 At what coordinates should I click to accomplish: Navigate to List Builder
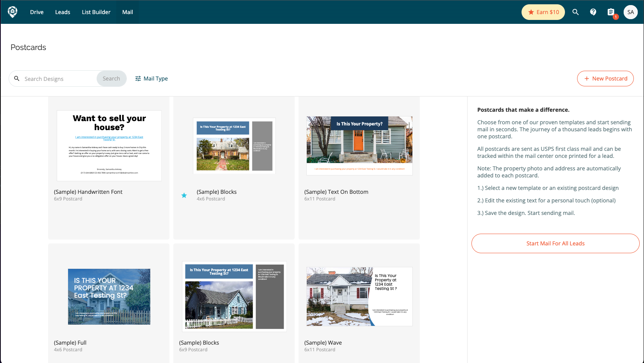[x=96, y=12]
